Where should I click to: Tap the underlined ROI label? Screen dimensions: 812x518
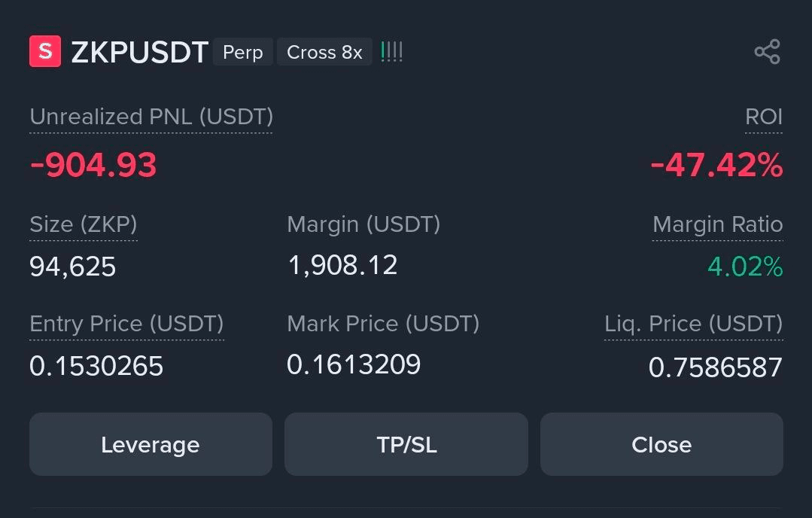pos(763,117)
